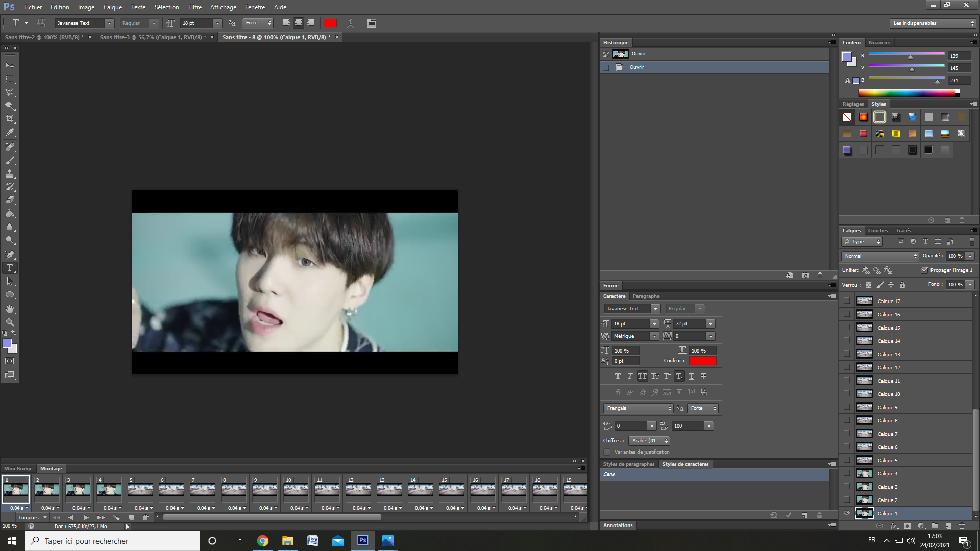The image size is (980, 551).
Task: Select the Lasso tool
Action: pyautogui.click(x=10, y=92)
